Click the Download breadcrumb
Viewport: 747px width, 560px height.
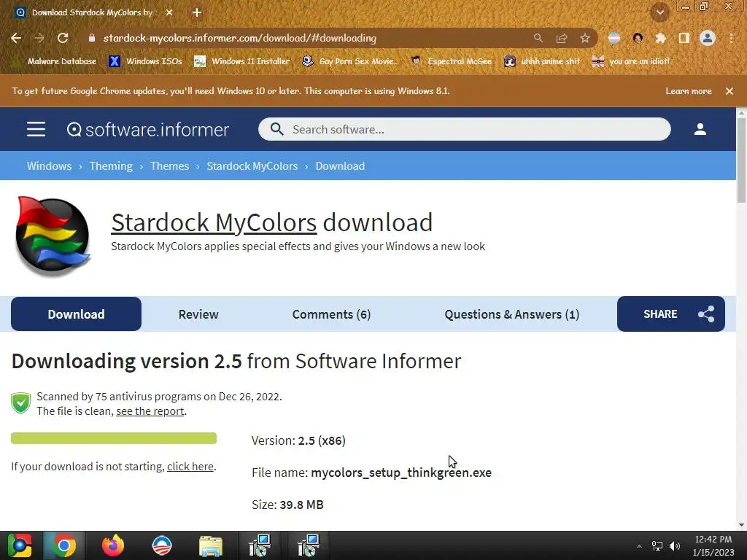[x=340, y=166]
